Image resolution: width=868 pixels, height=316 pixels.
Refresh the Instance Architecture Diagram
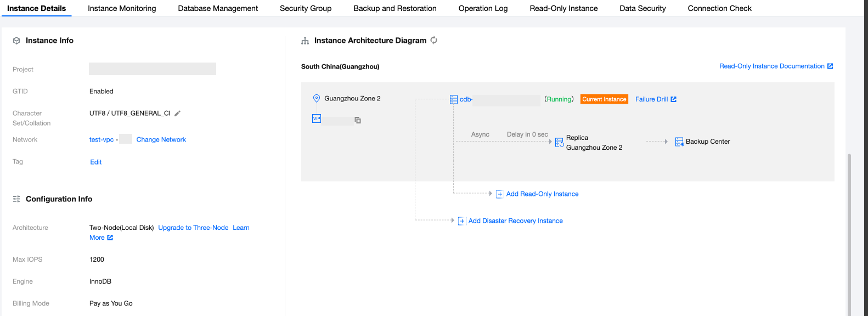(x=434, y=40)
